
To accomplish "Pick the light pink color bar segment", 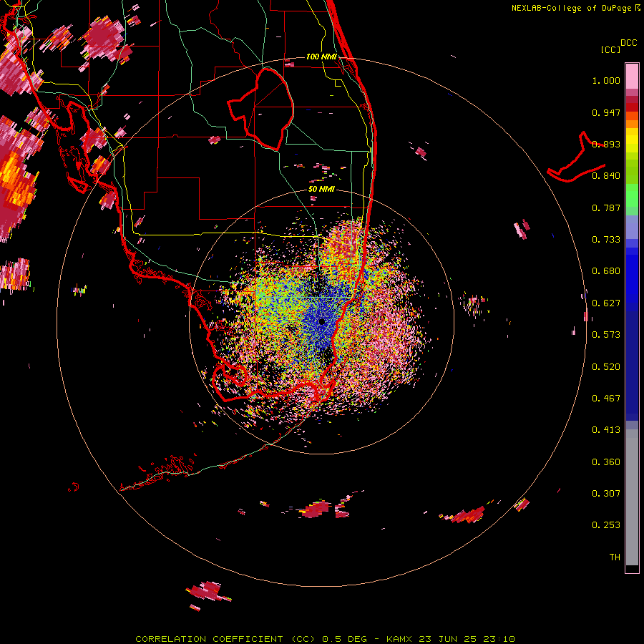I will pyautogui.click(x=632, y=76).
